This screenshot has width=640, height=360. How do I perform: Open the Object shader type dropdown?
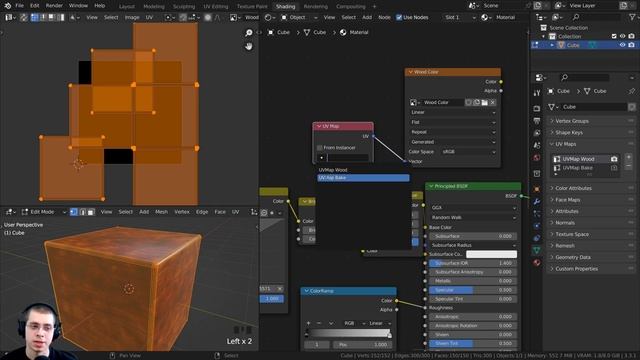pyautogui.click(x=300, y=17)
